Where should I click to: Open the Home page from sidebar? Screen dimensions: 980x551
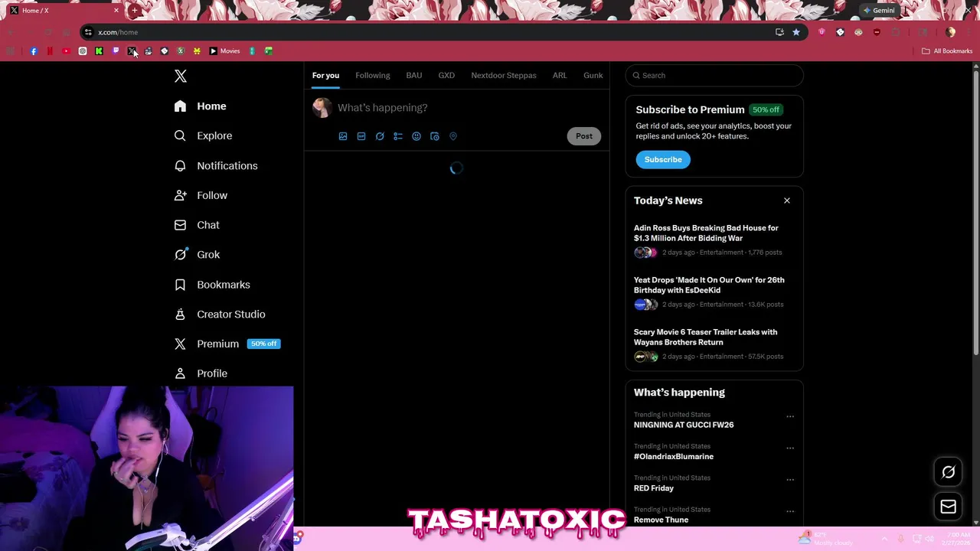pyautogui.click(x=201, y=106)
